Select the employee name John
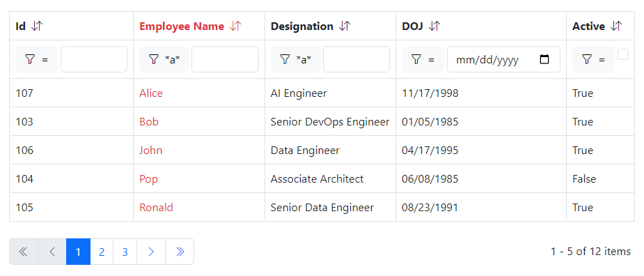The width and height of the screenshot is (644, 276). click(150, 151)
